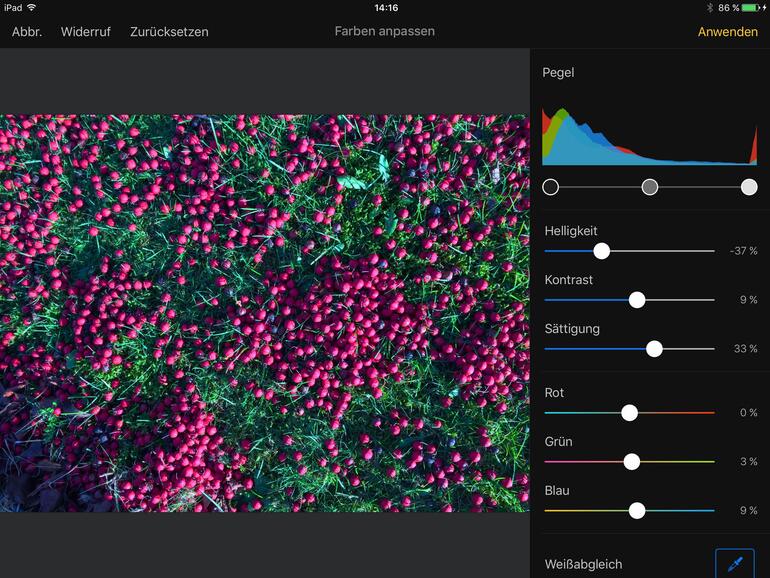The image size is (770, 578).
Task: Select the midtone gray levels handle
Action: click(650, 187)
